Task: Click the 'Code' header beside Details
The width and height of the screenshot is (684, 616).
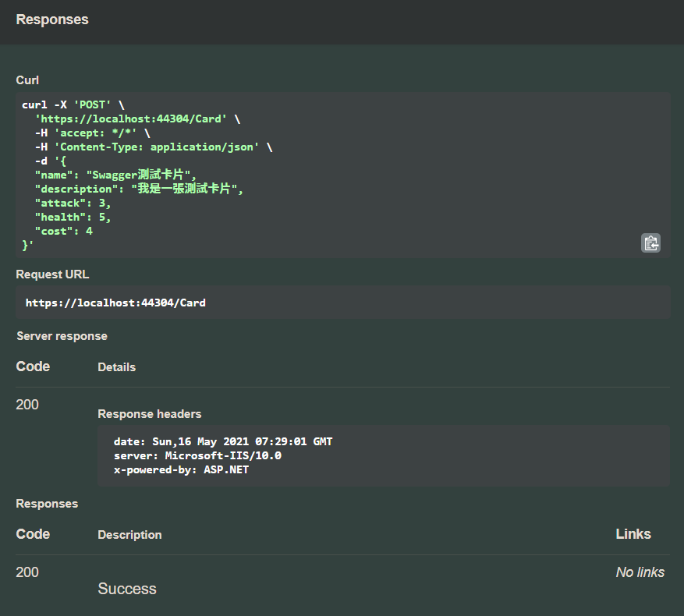Action: (x=33, y=366)
